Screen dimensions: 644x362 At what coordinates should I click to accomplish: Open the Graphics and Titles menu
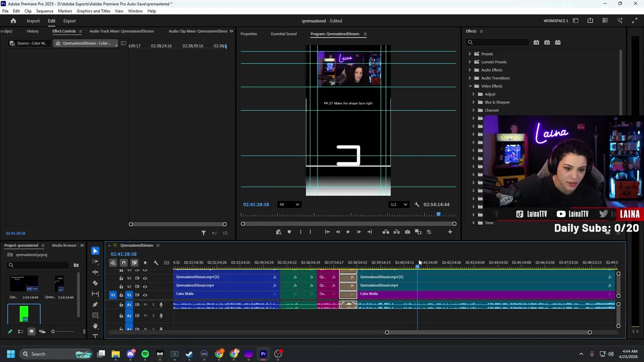point(94,11)
